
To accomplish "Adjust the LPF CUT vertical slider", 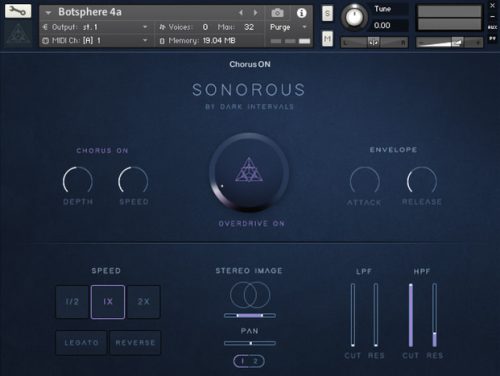I will pos(353,315).
